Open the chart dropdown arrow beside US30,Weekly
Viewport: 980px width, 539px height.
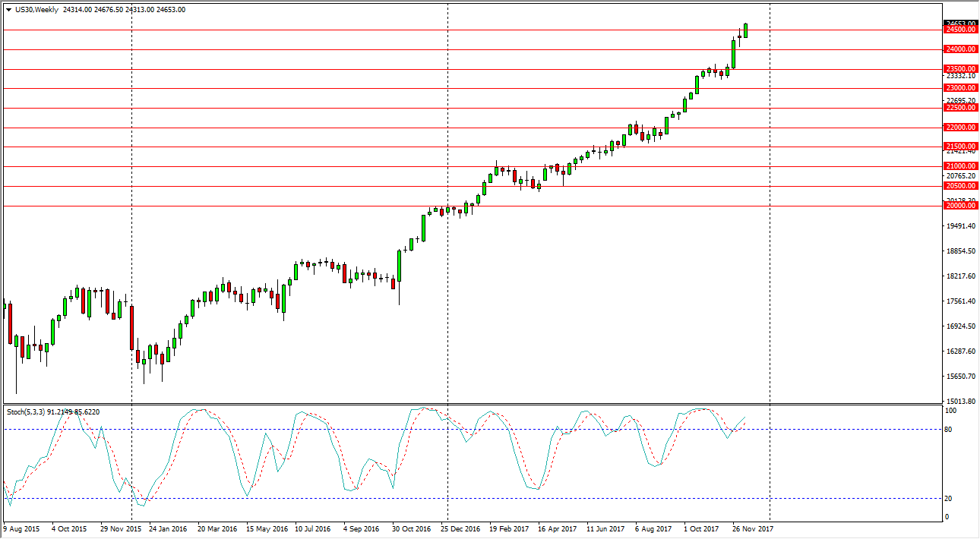tap(8, 10)
